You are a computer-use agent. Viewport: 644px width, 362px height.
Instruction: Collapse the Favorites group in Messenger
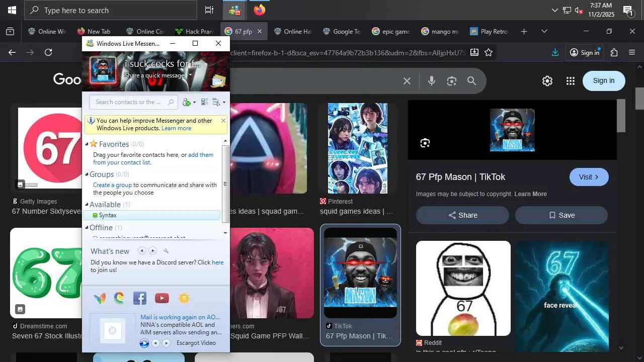tap(87, 144)
